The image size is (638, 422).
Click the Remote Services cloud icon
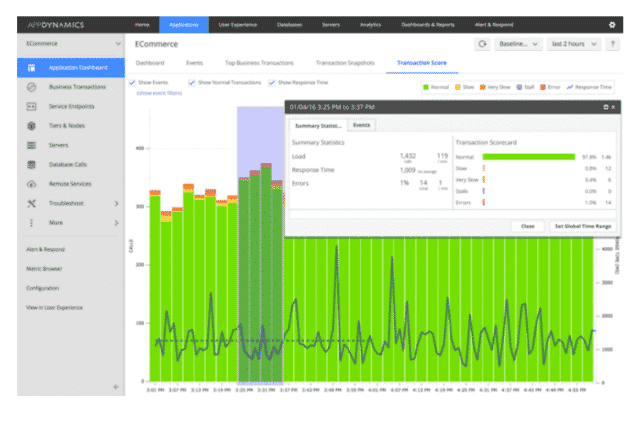31,184
